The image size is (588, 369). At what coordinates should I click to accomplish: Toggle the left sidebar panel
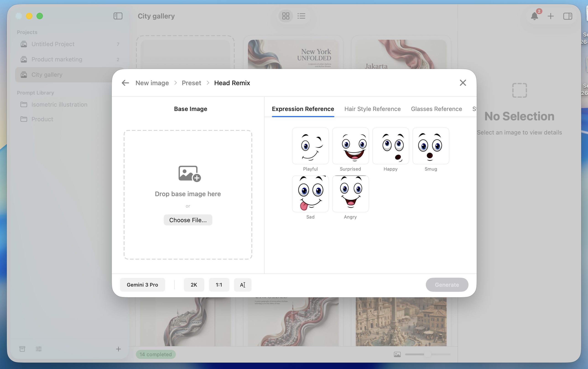click(x=118, y=16)
